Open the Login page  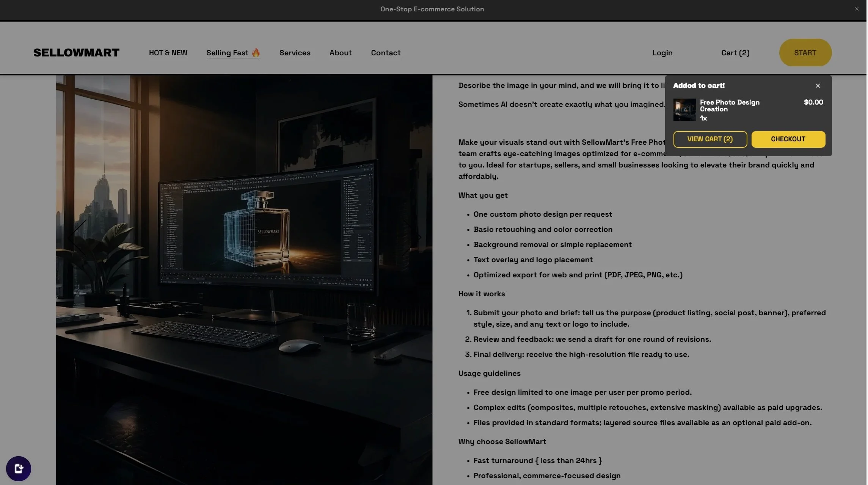[662, 53]
